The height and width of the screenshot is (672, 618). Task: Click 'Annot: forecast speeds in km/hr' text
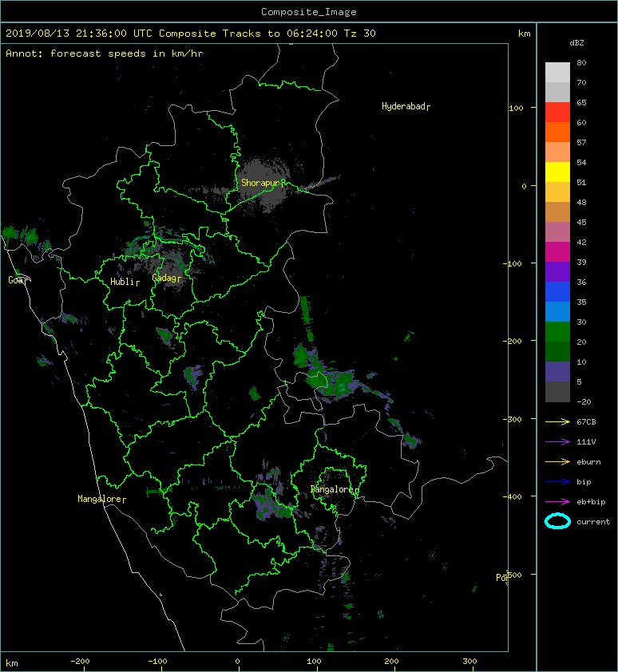click(105, 53)
